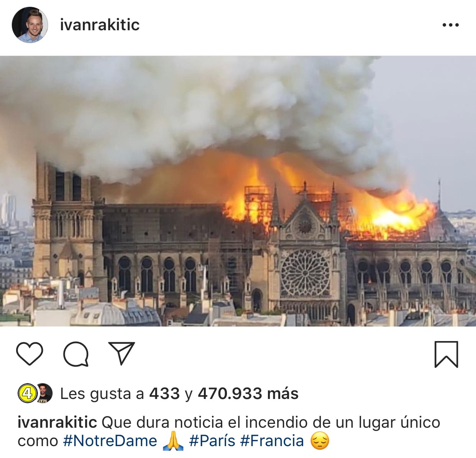Image resolution: width=476 pixels, height=458 pixels.
Task: Open the #París hashtag
Action: (x=212, y=441)
